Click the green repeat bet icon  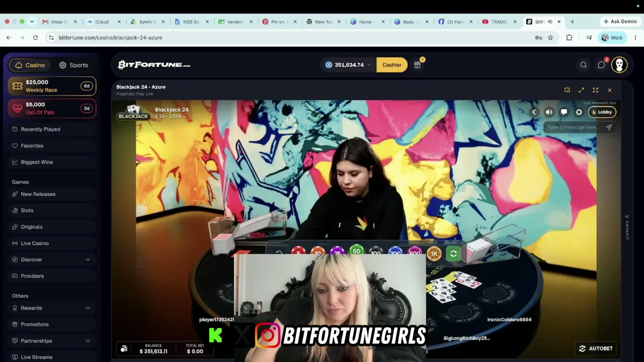point(453,254)
